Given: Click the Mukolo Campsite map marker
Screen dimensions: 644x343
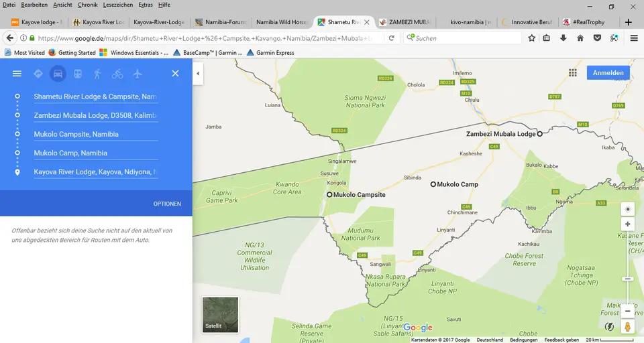Looking at the screenshot, I should coord(329,194).
